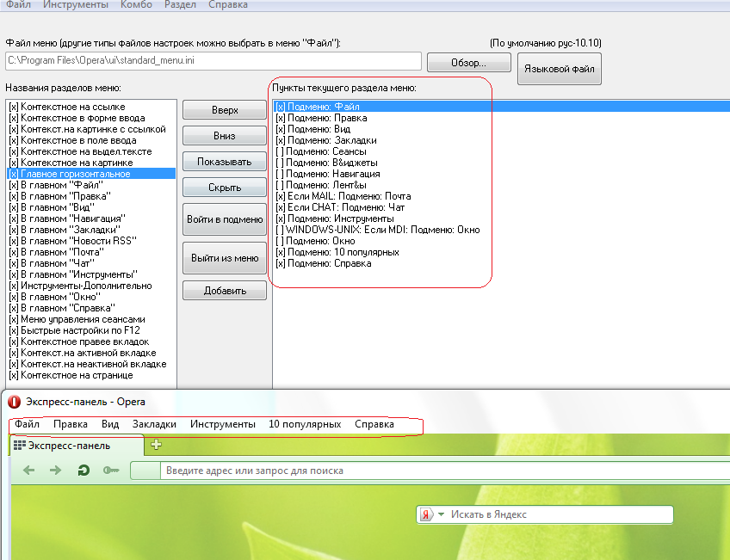The height and width of the screenshot is (560, 730).
Task: Select the Экспресс-панель tab in Opera
Action: point(77,446)
